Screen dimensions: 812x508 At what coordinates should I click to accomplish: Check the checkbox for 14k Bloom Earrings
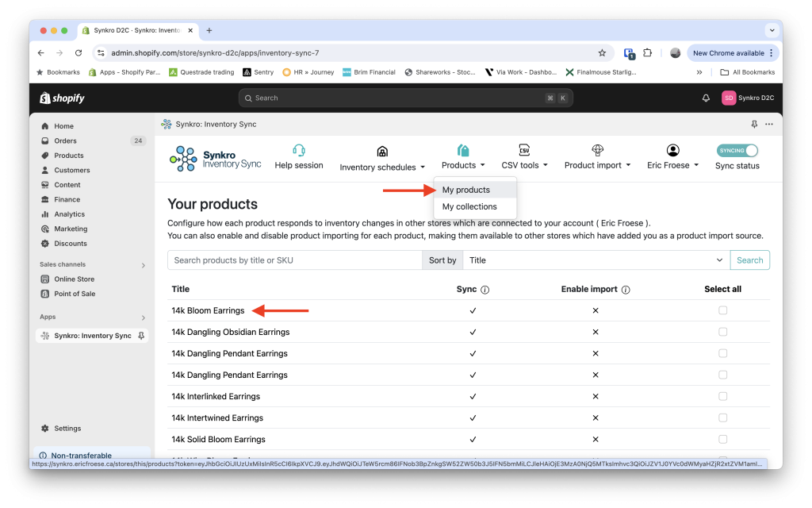(722, 310)
